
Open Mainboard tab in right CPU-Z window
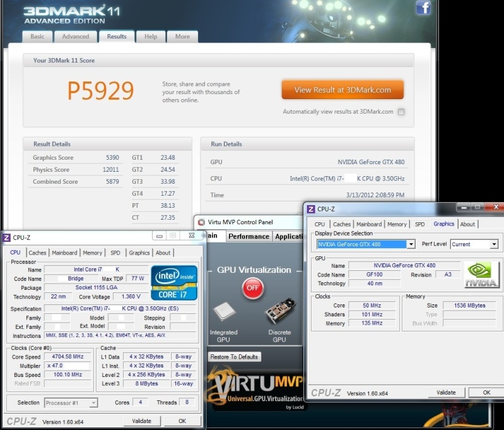[369, 224]
